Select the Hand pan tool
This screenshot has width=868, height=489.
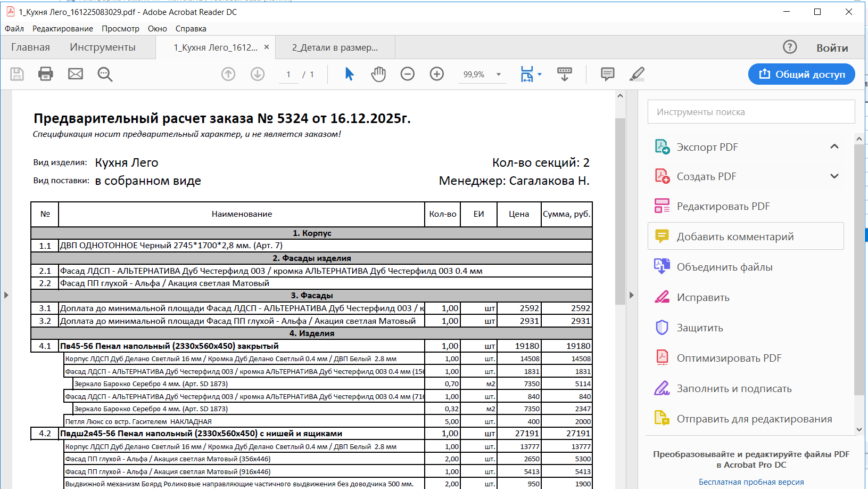pyautogui.click(x=378, y=74)
